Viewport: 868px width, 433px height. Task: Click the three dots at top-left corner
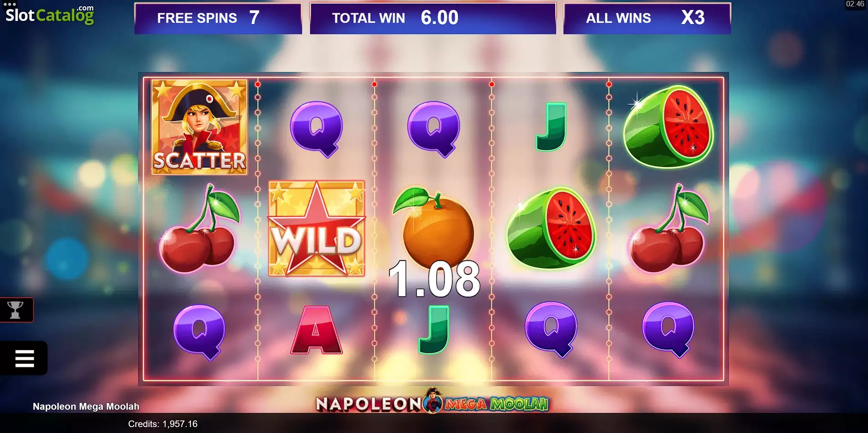click(x=10, y=4)
